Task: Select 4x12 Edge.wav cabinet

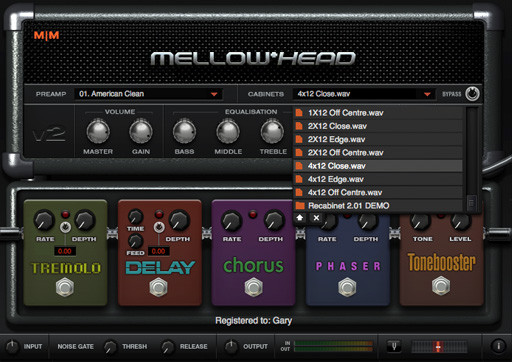Action: [378, 179]
